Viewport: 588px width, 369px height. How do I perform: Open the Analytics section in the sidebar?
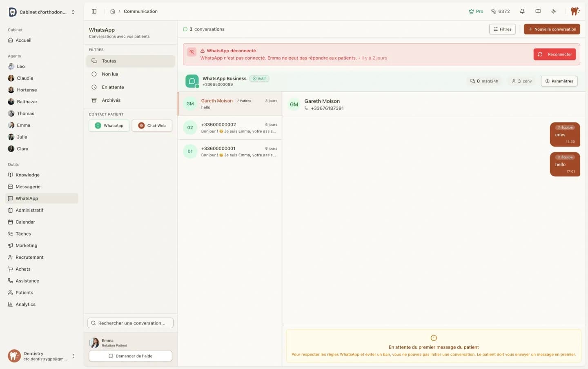(25, 304)
